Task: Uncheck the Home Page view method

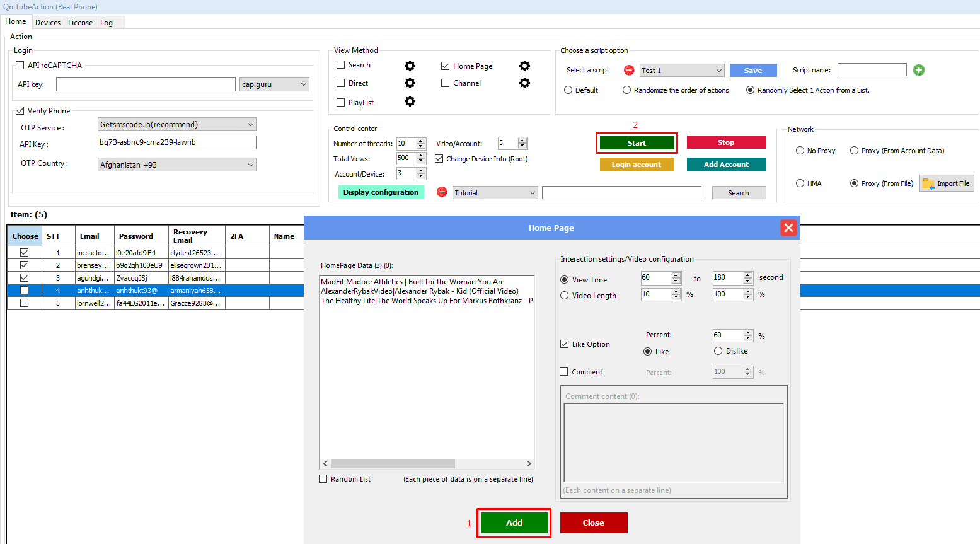Action: click(446, 66)
